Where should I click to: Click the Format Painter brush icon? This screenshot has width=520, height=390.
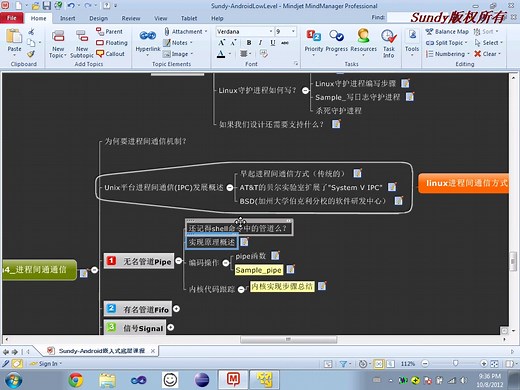click(x=31, y=54)
